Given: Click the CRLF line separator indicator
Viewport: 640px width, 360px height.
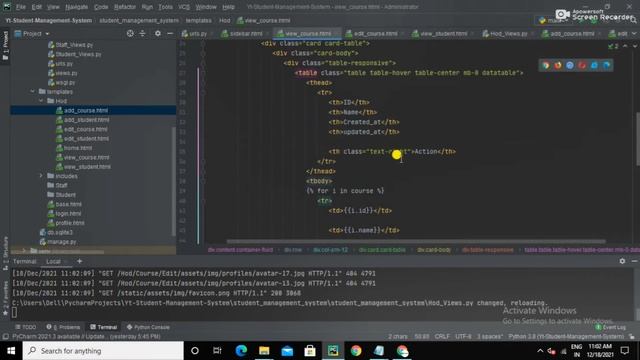Looking at the screenshot, I should tap(442, 336).
